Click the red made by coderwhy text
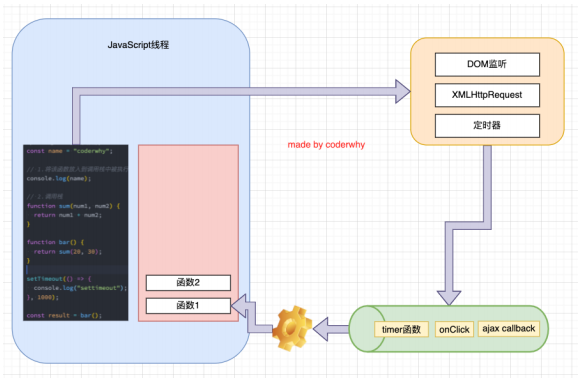 pos(326,145)
